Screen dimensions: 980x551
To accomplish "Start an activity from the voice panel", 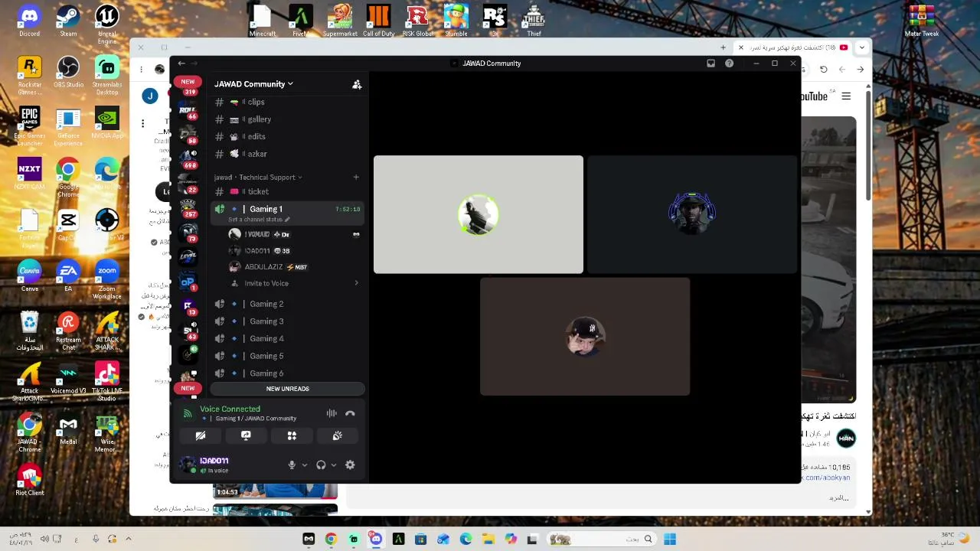I will click(x=292, y=435).
